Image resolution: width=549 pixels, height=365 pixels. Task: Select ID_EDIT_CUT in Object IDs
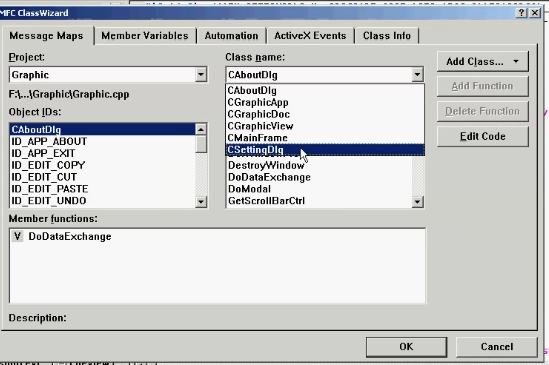(102, 177)
